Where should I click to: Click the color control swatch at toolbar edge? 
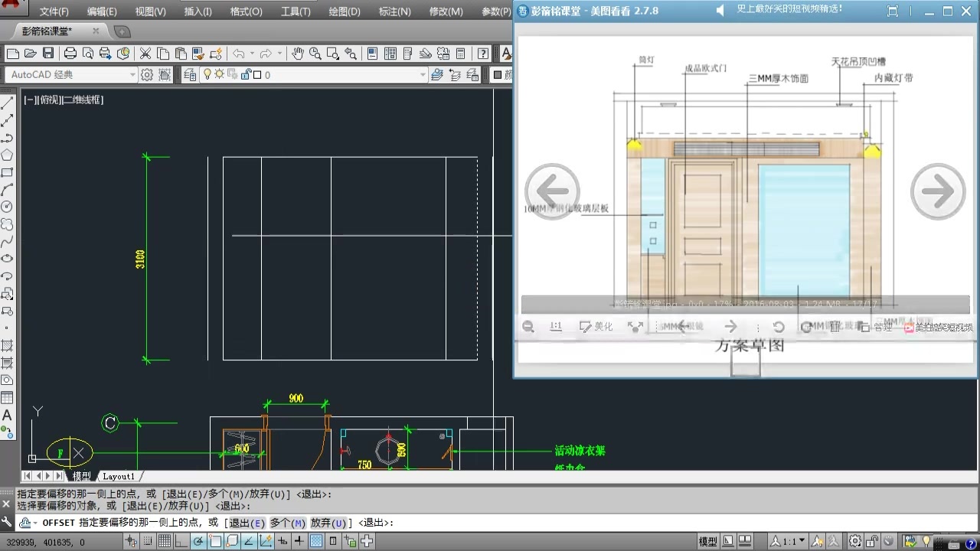click(498, 74)
